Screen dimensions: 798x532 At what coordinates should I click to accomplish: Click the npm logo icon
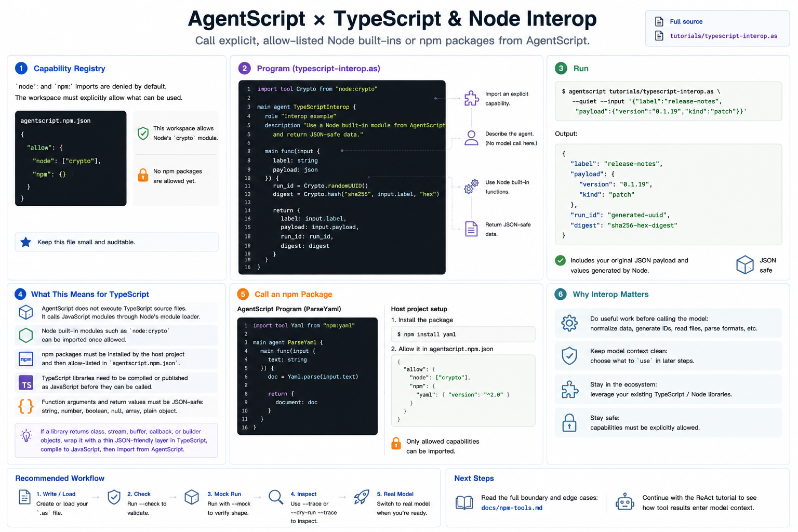(x=26, y=359)
